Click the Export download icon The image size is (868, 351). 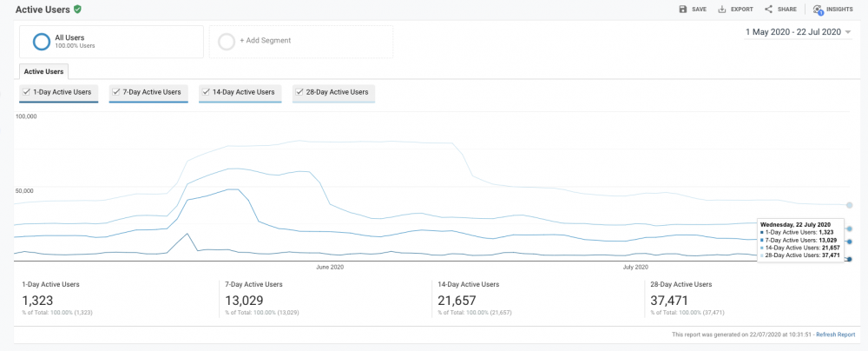pos(722,9)
